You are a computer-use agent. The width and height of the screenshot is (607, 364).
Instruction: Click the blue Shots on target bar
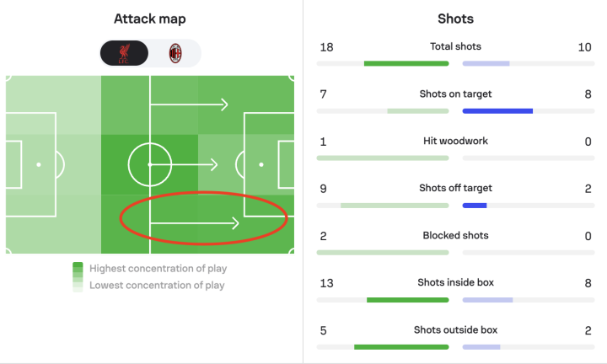coord(498,111)
